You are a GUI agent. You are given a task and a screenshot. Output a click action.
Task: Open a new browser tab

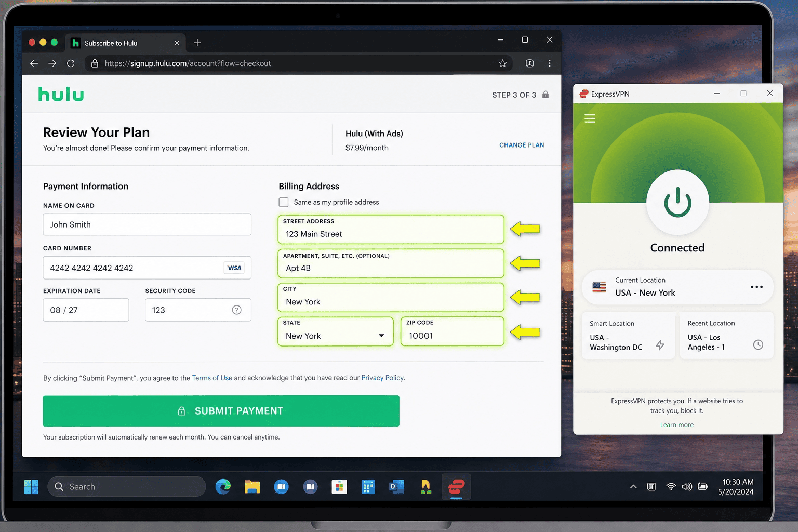click(197, 43)
